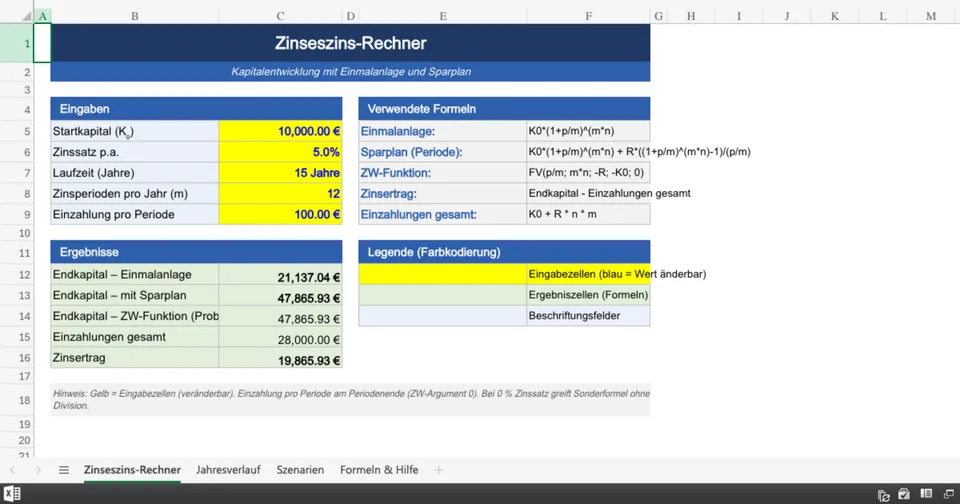Click the Einzahlung value 100.00 €
Screen dimensions: 960x504
pos(280,214)
